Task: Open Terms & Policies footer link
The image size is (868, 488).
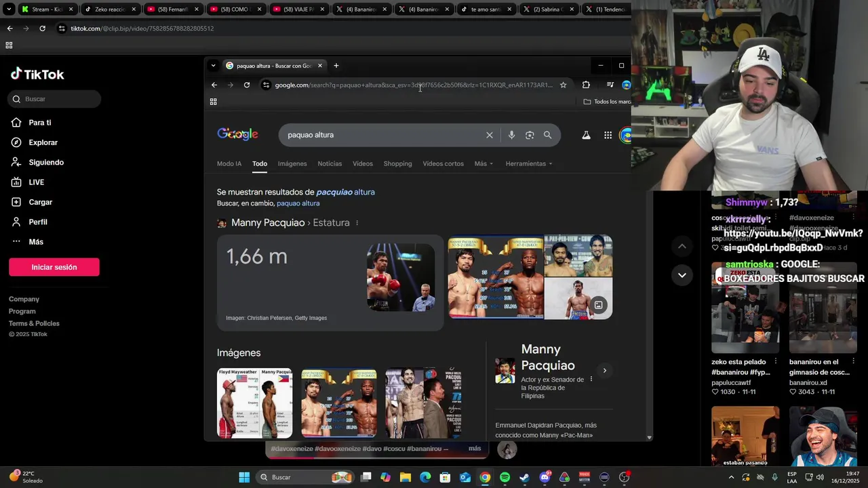Action: [x=34, y=323]
